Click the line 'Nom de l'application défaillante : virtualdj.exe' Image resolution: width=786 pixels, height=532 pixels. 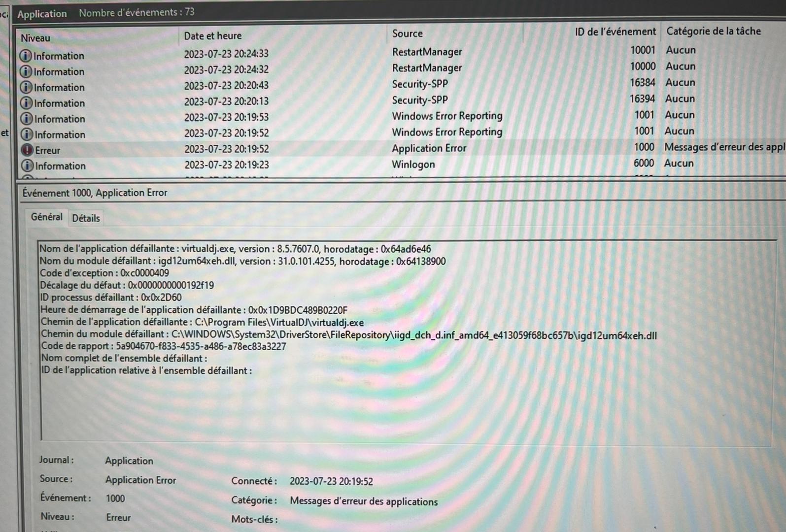(x=235, y=249)
